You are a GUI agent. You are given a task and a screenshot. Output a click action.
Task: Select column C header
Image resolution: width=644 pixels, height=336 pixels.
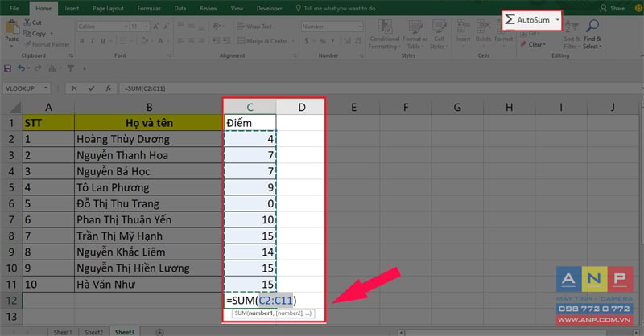coord(250,108)
